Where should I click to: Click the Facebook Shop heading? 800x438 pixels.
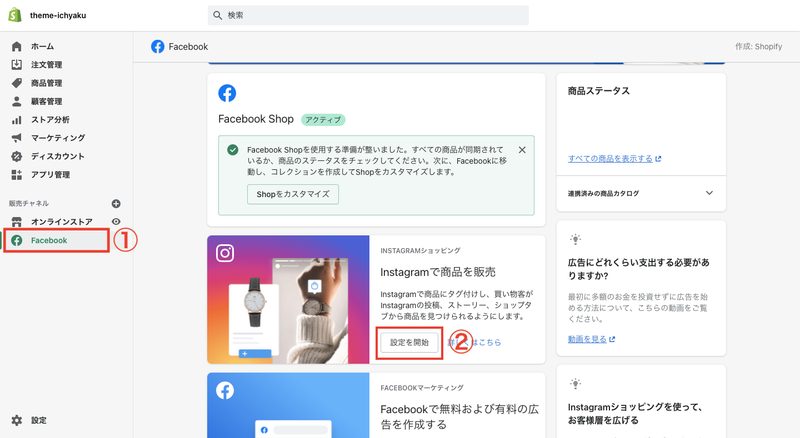click(x=256, y=119)
